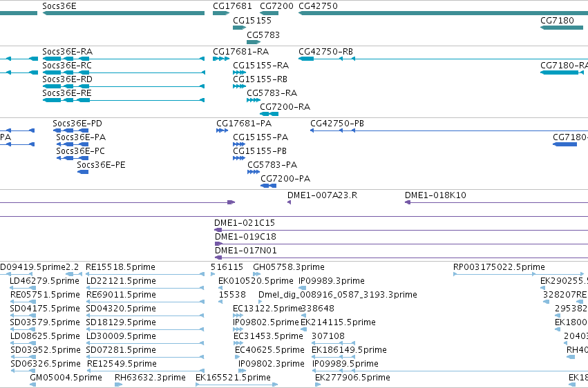
Task: Click EST SD04175.5prime
Action: [45, 309]
